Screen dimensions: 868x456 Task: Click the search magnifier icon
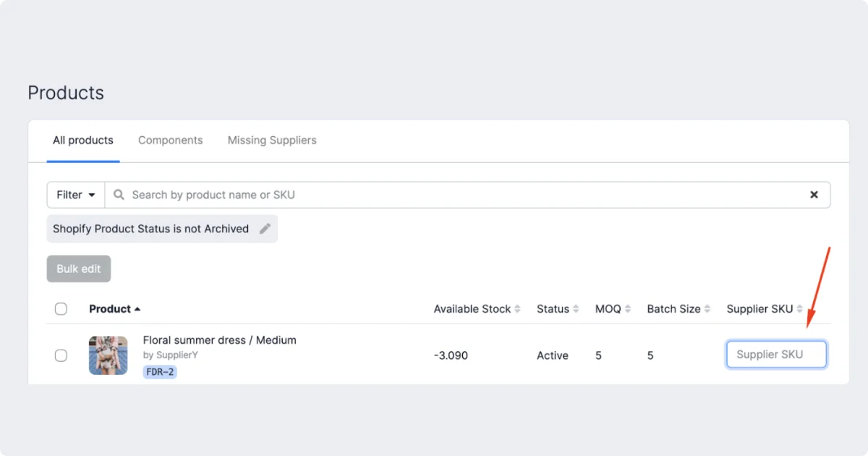point(119,195)
